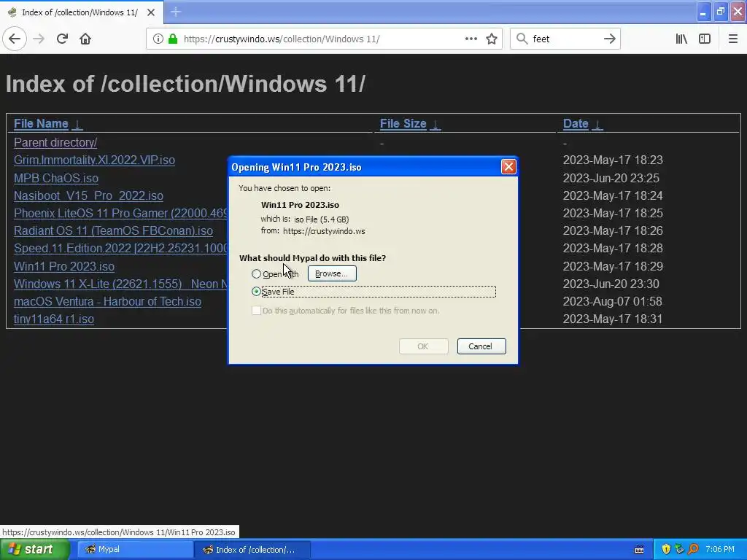Open Windows 11 X-Lite (22621.1555) link
Image resolution: width=747 pixels, height=560 pixels.
(x=120, y=284)
